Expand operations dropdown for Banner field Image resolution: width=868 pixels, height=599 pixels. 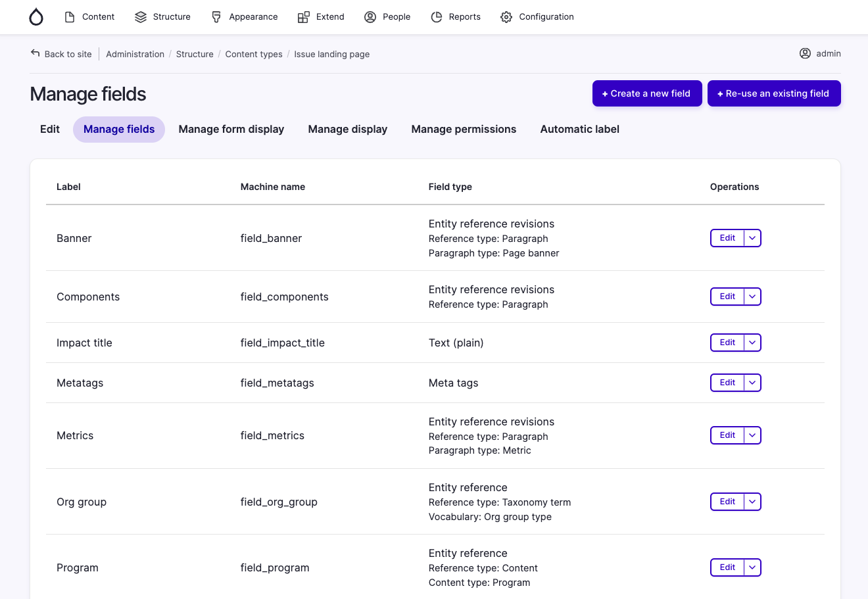pyautogui.click(x=752, y=238)
